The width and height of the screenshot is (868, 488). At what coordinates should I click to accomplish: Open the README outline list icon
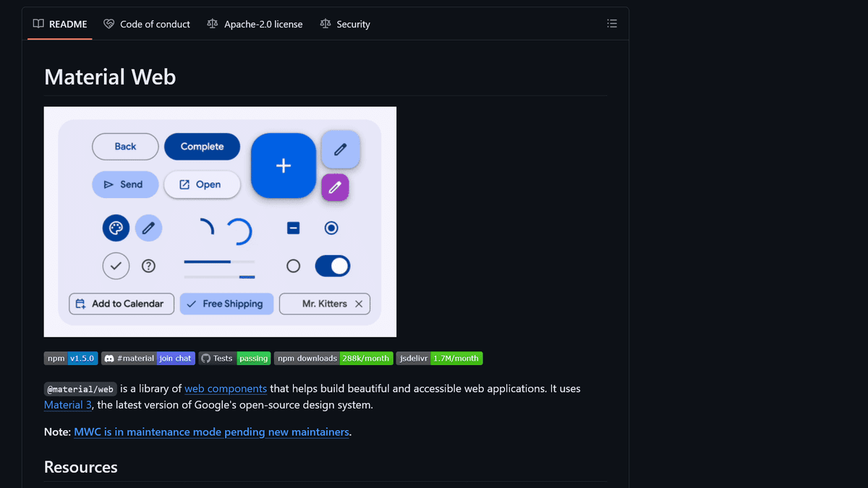[x=612, y=24]
